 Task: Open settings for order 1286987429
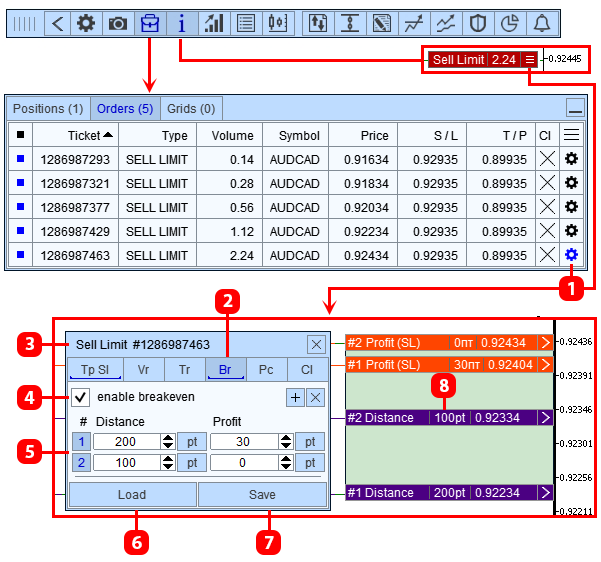point(571,231)
